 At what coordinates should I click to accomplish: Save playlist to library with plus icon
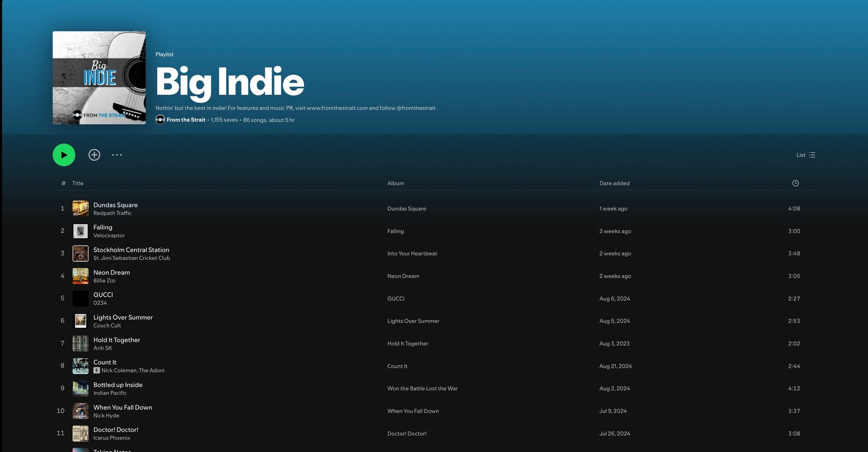point(94,155)
